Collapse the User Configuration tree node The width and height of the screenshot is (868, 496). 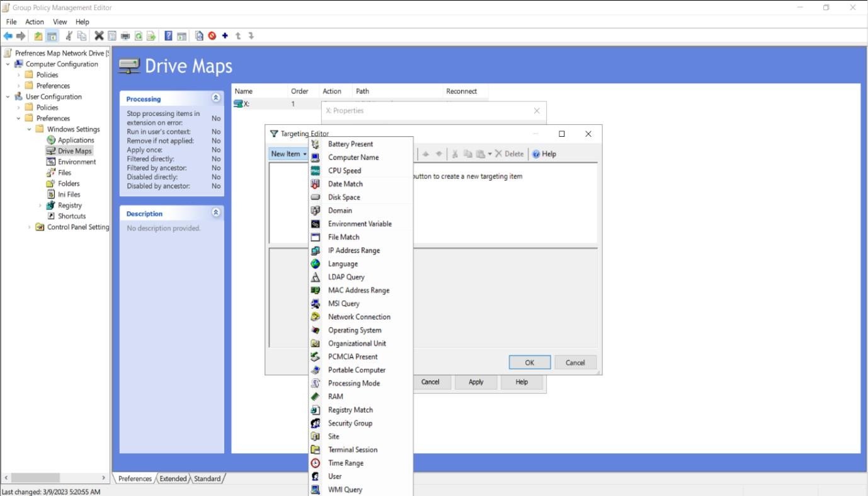(x=8, y=97)
